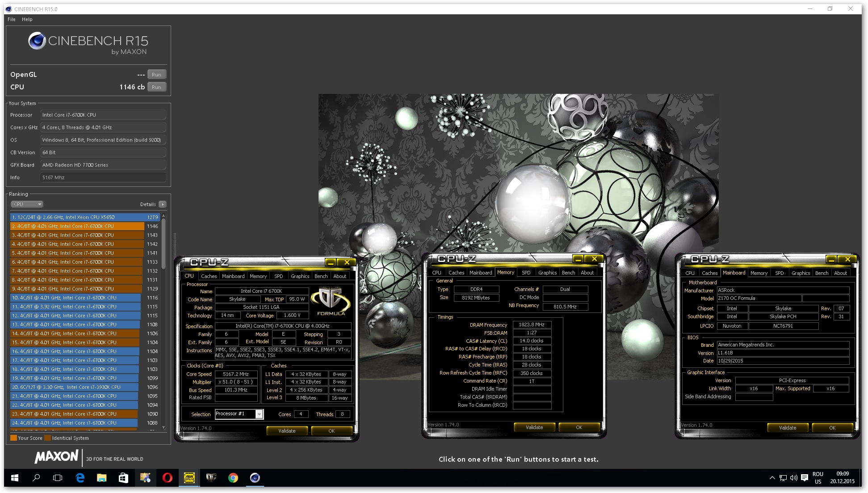Click Core Speed value 5167.2 MHz
868x493 pixels.
(236, 374)
